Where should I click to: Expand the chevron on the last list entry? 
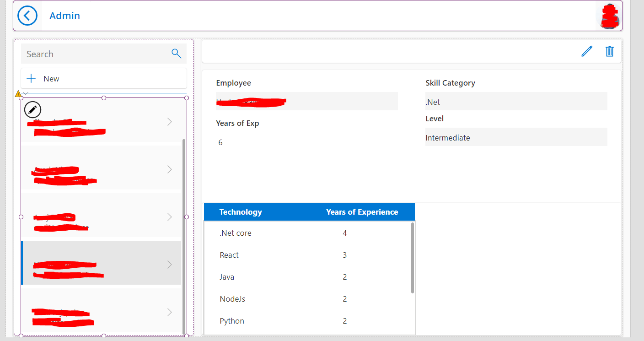tap(169, 312)
